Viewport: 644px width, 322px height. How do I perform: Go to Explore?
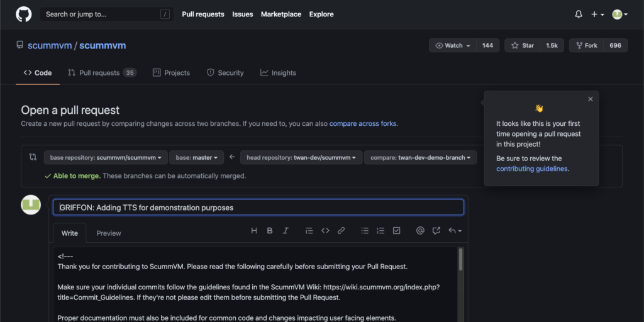[x=321, y=14]
